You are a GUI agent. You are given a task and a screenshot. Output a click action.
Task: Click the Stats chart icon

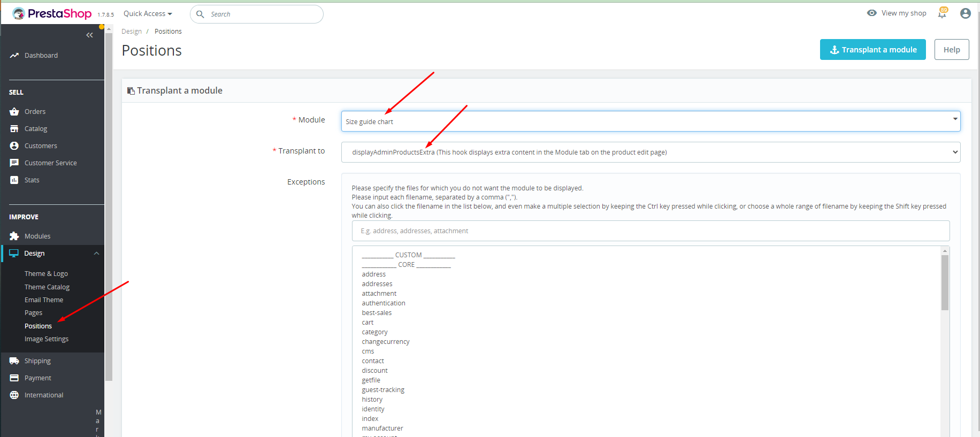pyautogui.click(x=14, y=180)
